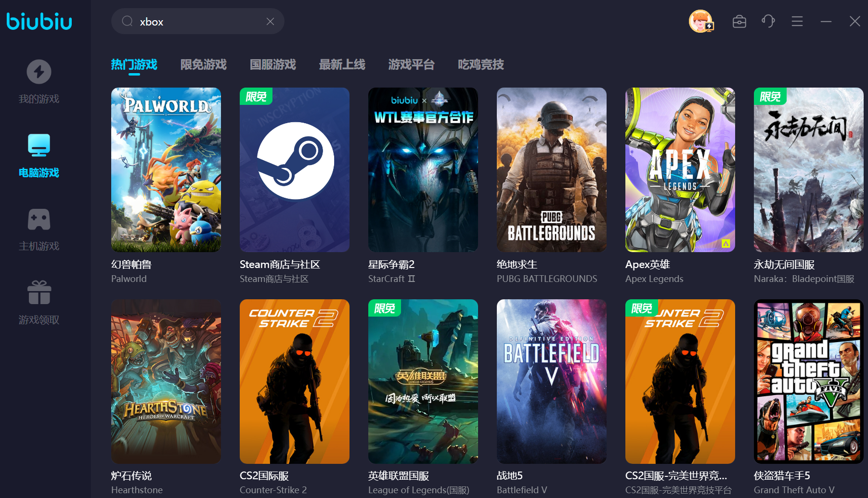Open the Naraka Bladepoint game cover
Viewport: 868px width, 498px height.
click(809, 170)
